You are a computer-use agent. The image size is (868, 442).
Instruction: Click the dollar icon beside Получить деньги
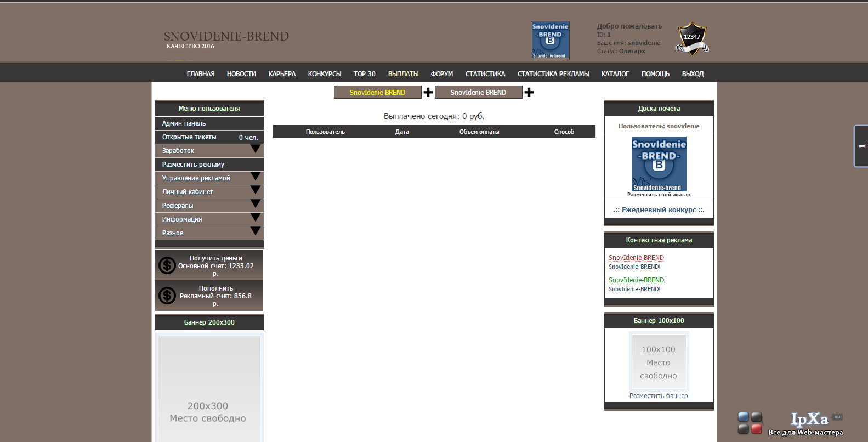tap(167, 265)
